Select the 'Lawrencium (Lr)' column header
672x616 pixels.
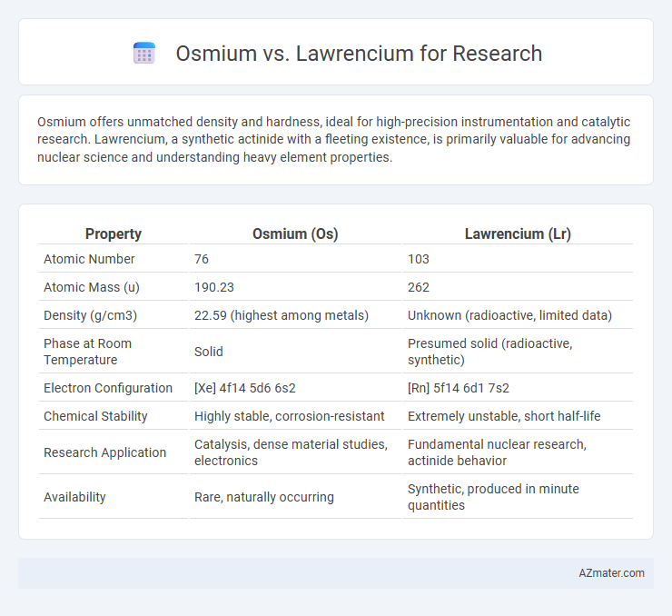click(x=518, y=233)
